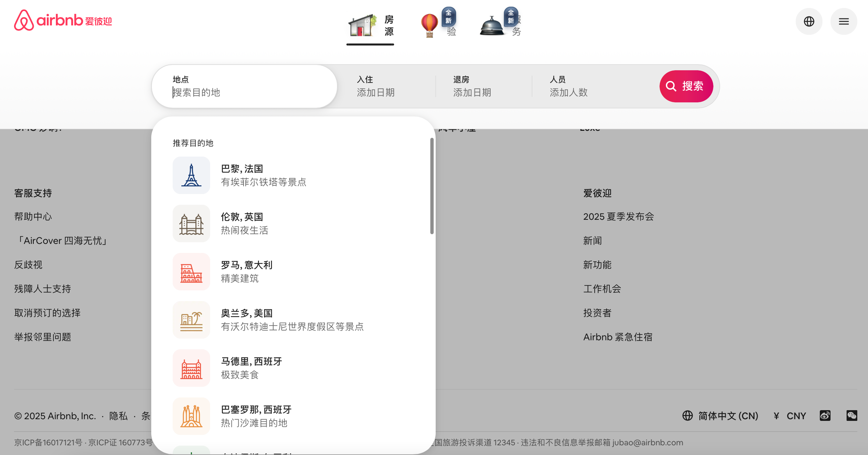Open Airbnb 紧急住宿 link
The width and height of the screenshot is (868, 455).
(x=618, y=337)
